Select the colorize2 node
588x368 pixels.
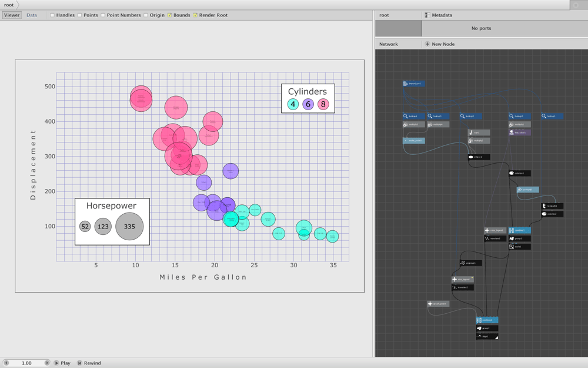[x=552, y=214]
